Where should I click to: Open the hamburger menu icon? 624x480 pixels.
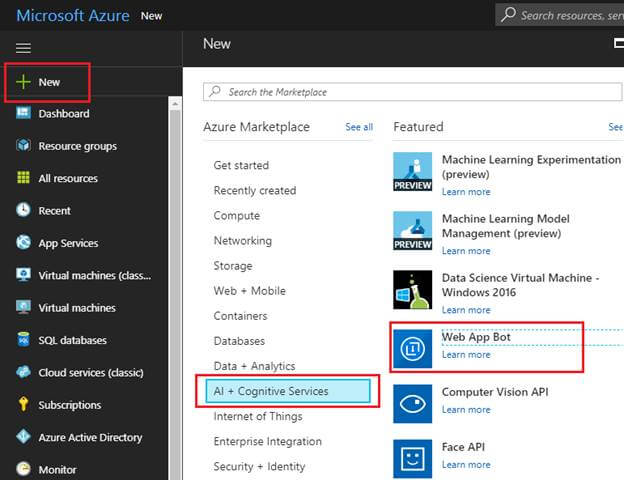coord(23,48)
